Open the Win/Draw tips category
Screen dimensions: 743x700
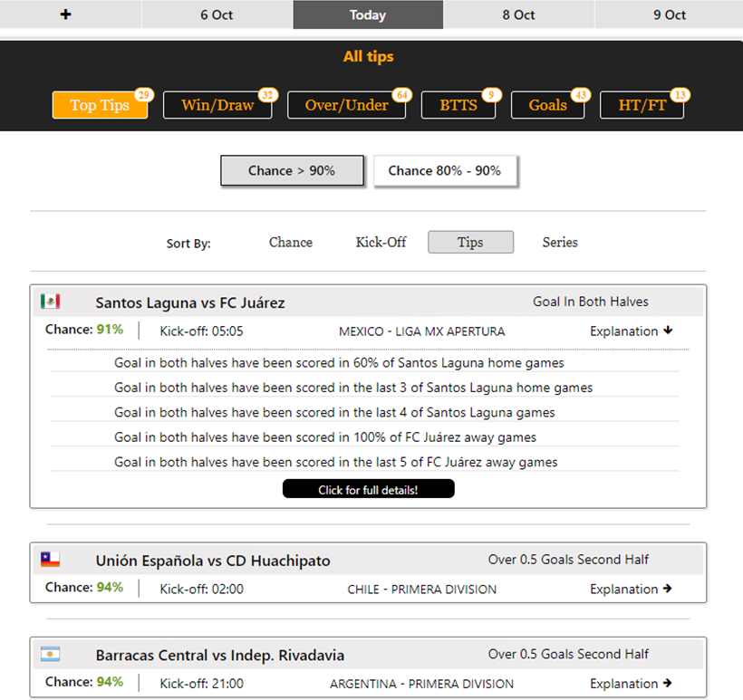click(x=217, y=105)
